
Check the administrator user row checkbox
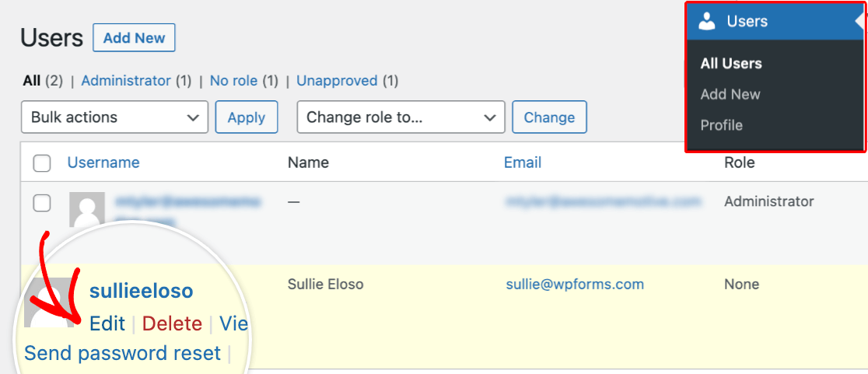pyautogui.click(x=42, y=203)
